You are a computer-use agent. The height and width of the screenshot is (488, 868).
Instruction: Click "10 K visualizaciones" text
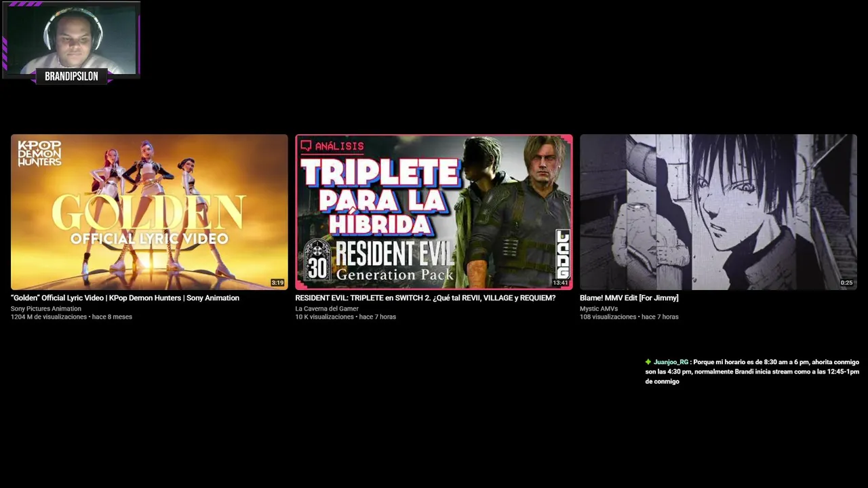coord(324,317)
